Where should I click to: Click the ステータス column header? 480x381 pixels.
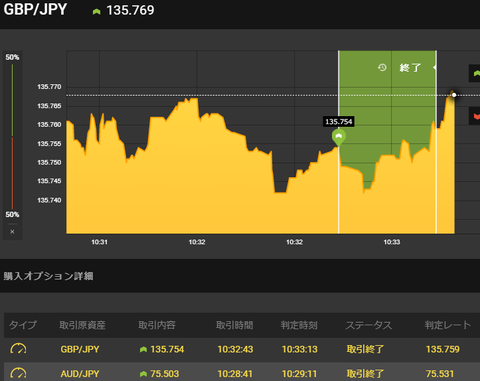pyautogui.click(x=369, y=325)
